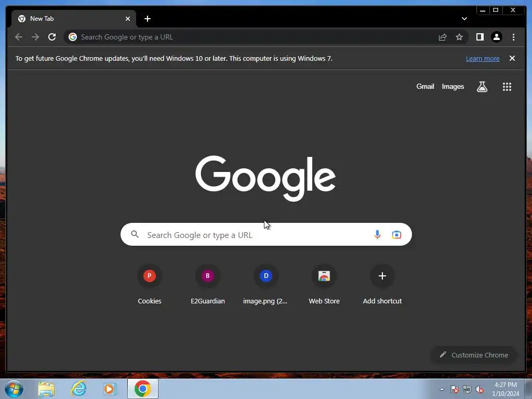Bookmark this tab with the star icon

click(x=459, y=37)
